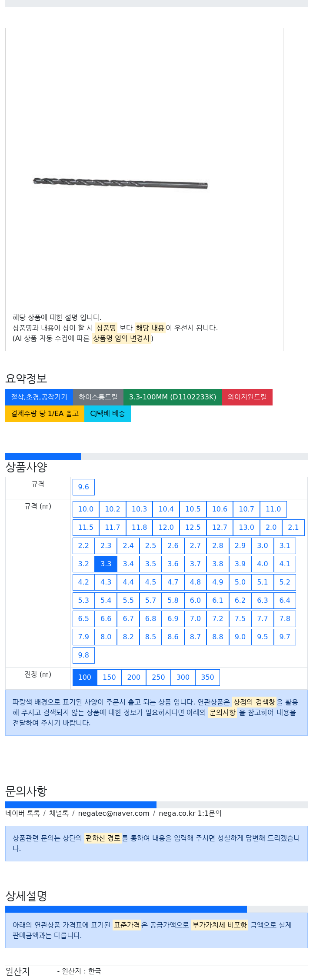Select the 5.0 size button
The image size is (313, 980).
point(240,582)
